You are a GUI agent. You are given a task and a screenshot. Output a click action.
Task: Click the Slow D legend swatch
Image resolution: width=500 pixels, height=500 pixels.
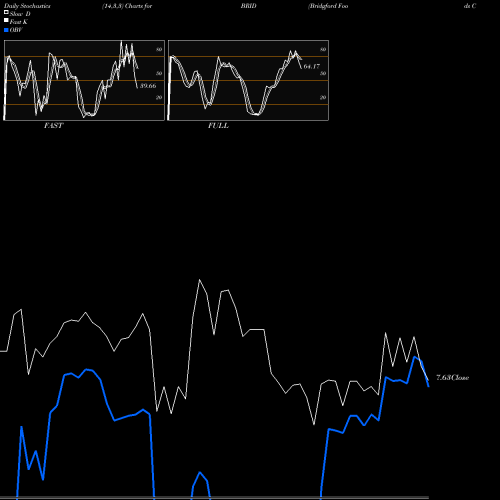(x=6, y=12)
